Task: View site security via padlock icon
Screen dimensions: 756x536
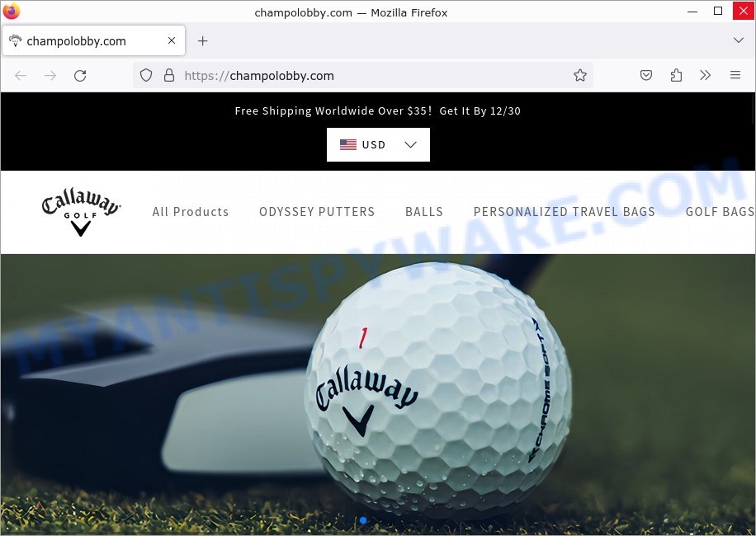Action: click(168, 75)
